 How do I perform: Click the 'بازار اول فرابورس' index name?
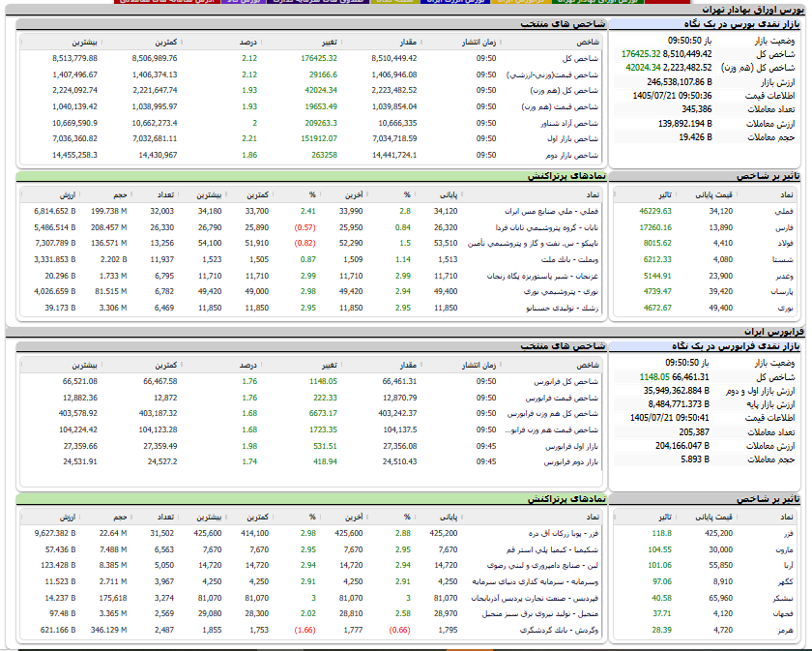tap(571, 446)
